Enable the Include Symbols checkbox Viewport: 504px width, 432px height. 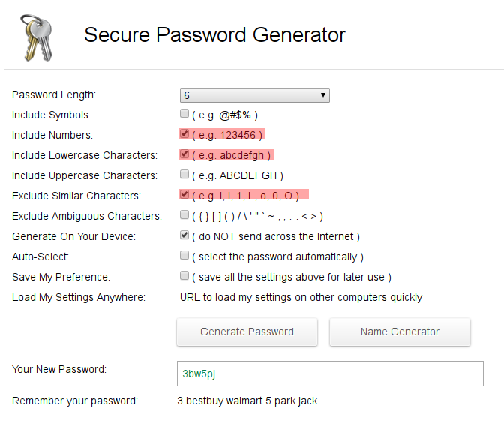(x=184, y=113)
